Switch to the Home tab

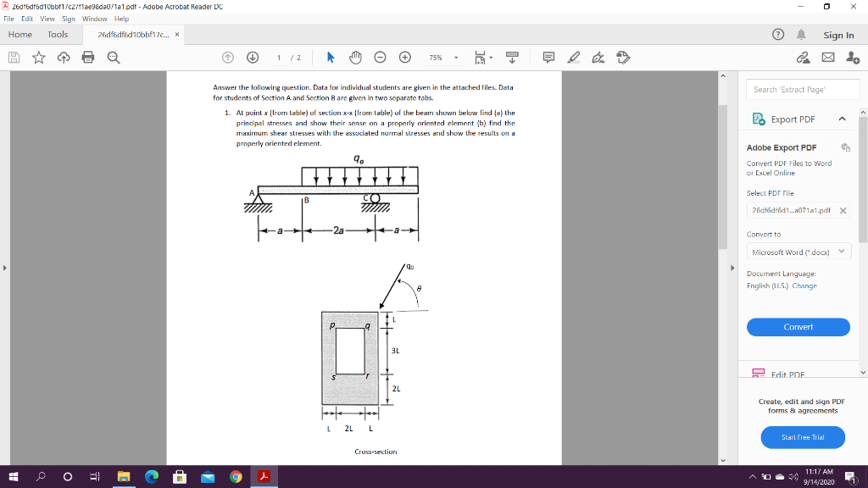pos(19,34)
